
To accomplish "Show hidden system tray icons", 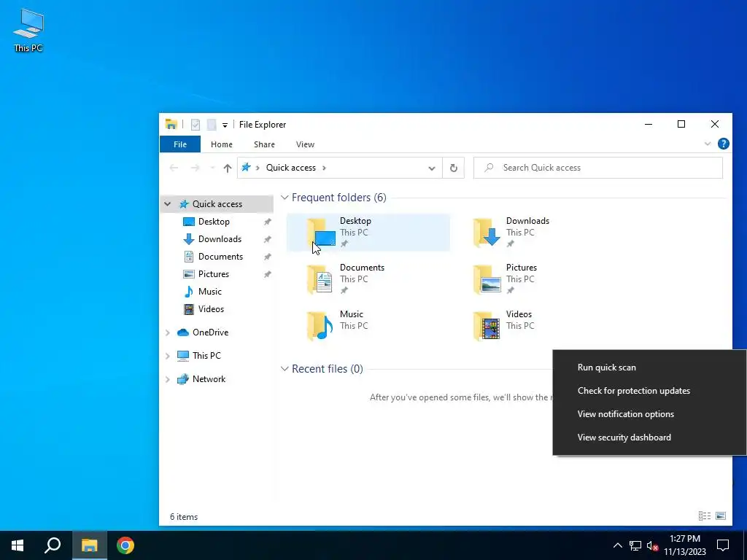I will coord(617,545).
